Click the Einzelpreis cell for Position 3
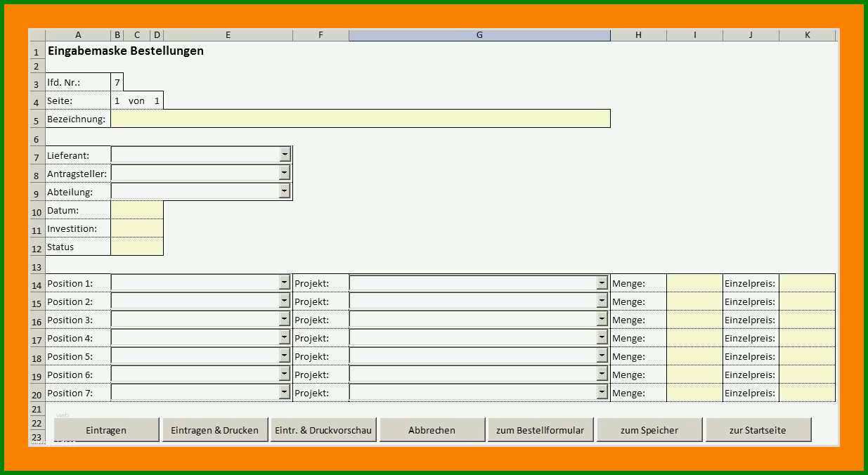 pos(807,320)
